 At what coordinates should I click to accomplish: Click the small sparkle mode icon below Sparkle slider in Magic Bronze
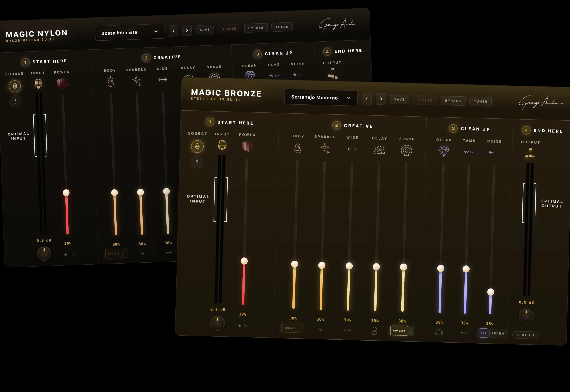coord(320,330)
